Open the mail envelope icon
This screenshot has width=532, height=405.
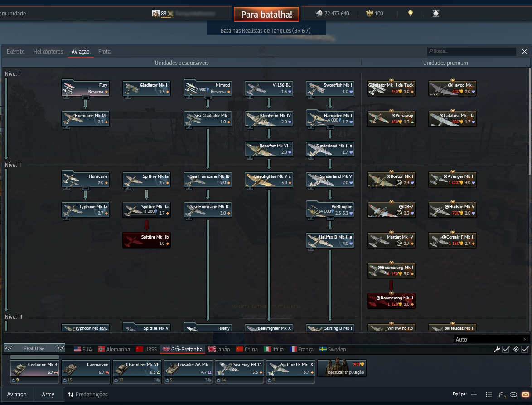click(526, 395)
